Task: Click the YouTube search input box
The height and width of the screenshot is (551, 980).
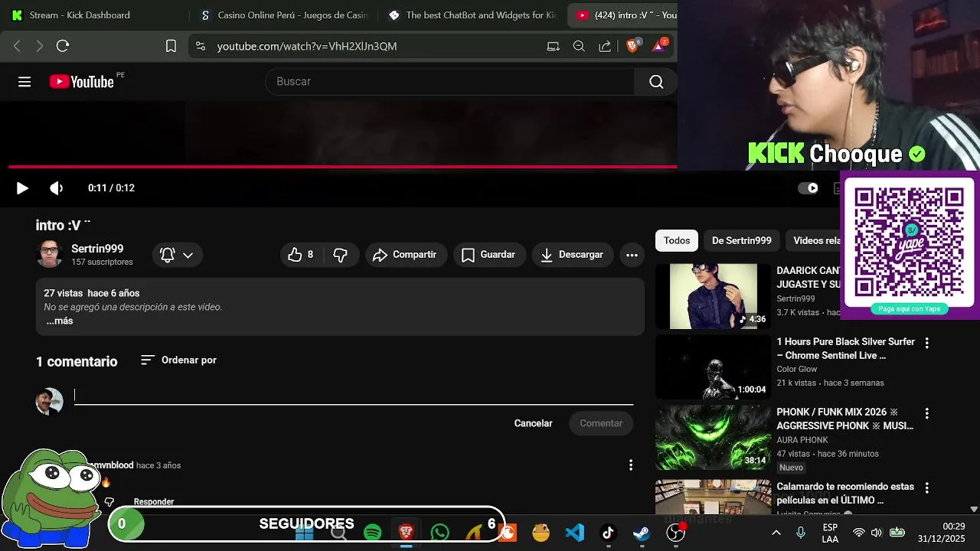Action: (x=449, y=82)
